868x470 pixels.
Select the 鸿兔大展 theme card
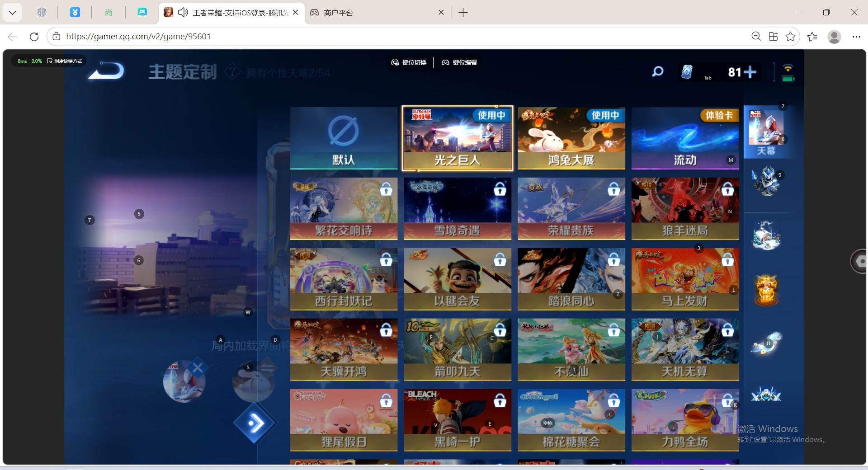tap(571, 138)
